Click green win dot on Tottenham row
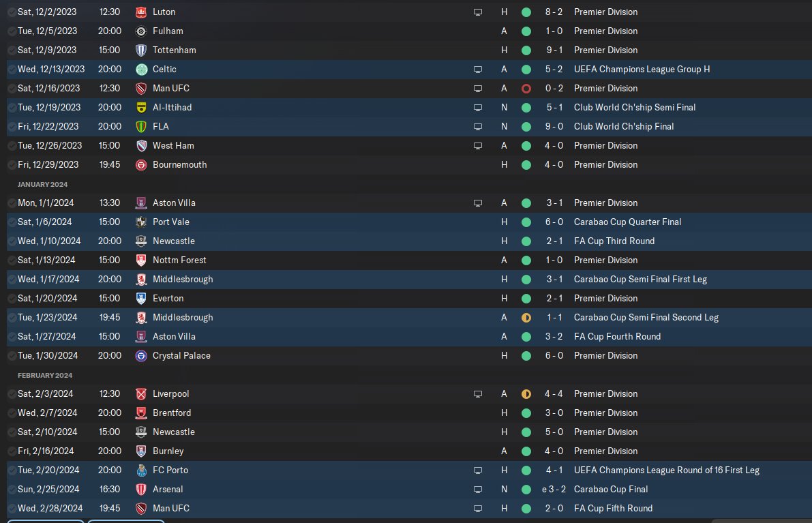This screenshot has height=523, width=812. pyautogui.click(x=526, y=50)
